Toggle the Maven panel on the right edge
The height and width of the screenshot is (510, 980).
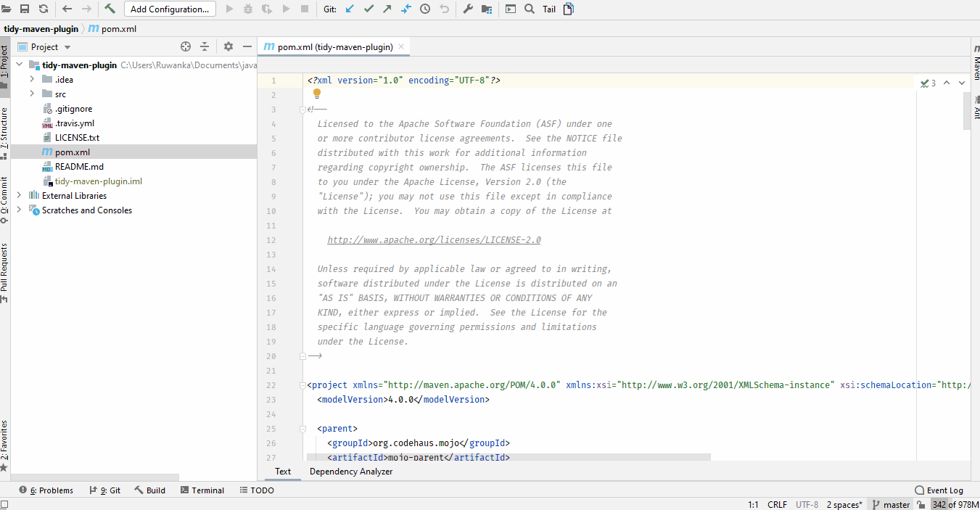pyautogui.click(x=975, y=60)
